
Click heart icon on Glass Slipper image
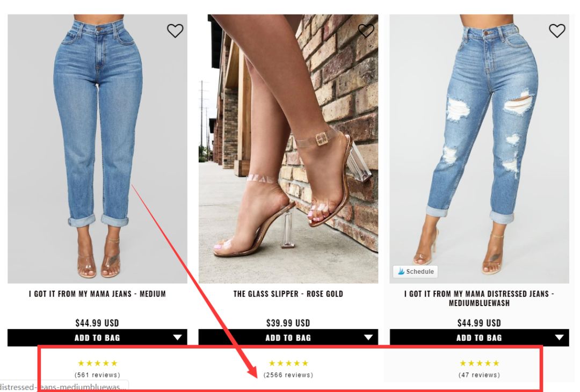pyautogui.click(x=366, y=30)
